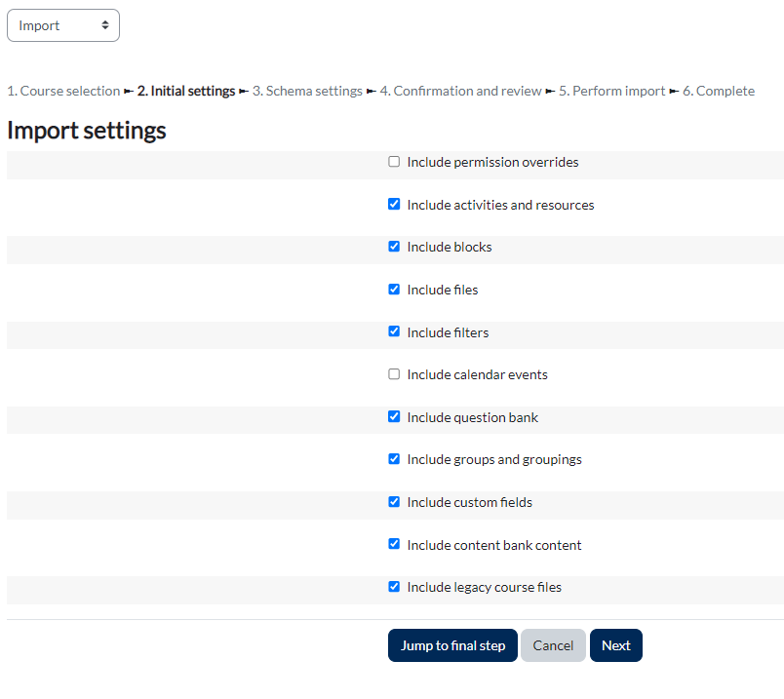
Task: Proceed with the Next button
Action: (x=615, y=645)
